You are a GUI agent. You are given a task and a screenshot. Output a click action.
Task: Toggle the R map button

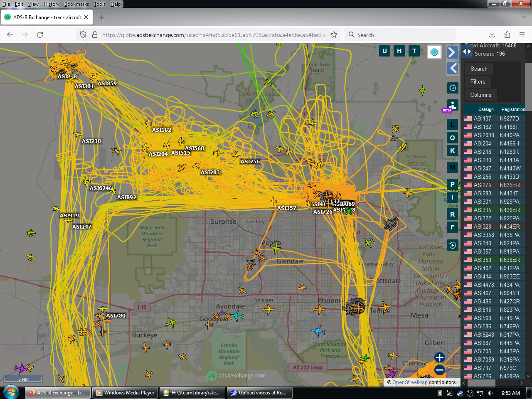(x=453, y=214)
